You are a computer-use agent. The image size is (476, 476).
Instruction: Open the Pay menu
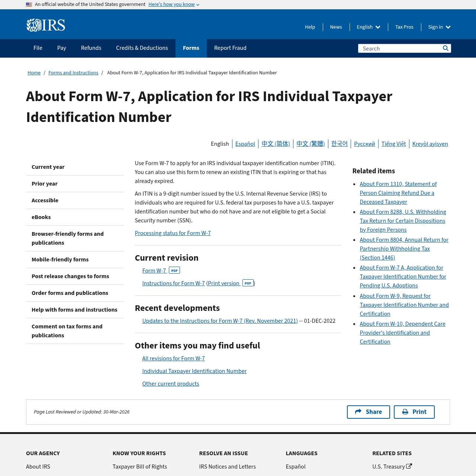click(62, 48)
